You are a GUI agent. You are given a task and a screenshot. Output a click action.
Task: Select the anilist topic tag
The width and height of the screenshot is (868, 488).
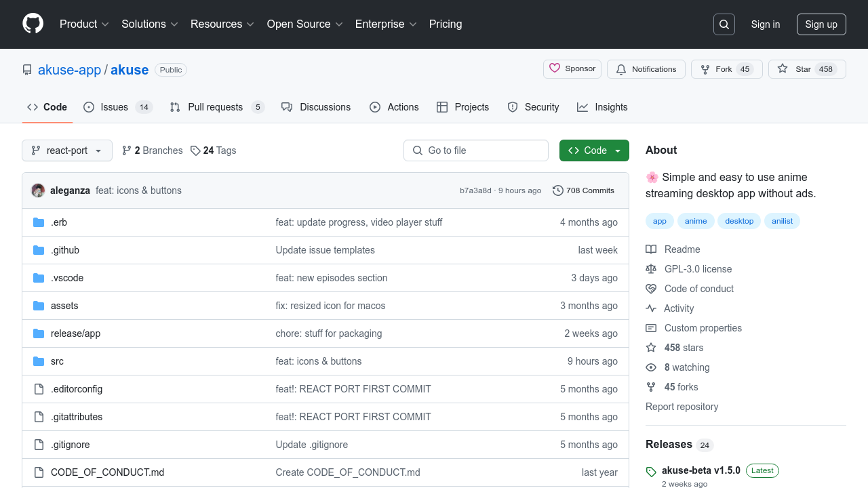pos(782,221)
